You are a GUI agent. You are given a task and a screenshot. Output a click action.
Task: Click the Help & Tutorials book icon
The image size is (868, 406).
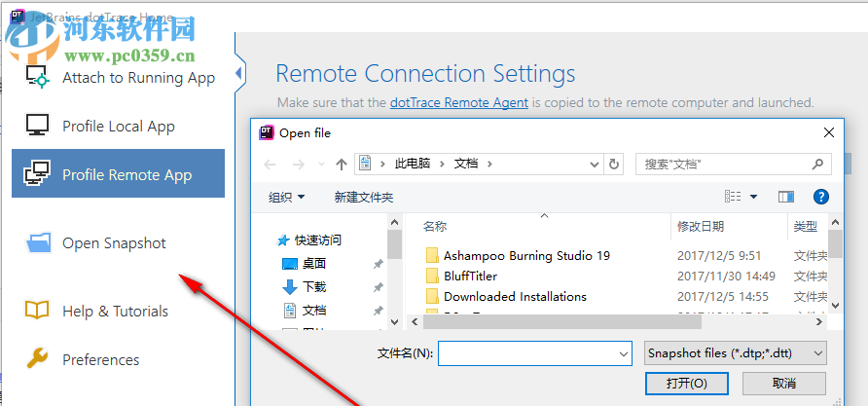[x=37, y=311]
